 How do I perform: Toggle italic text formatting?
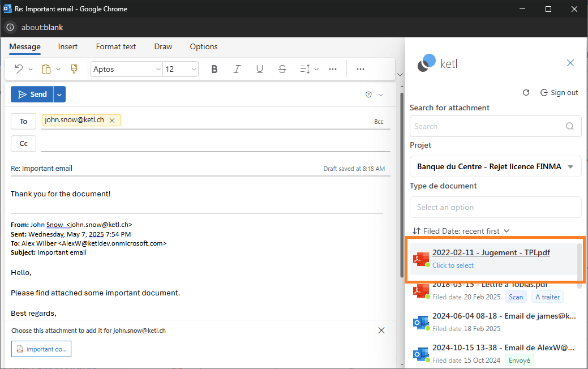pos(237,69)
